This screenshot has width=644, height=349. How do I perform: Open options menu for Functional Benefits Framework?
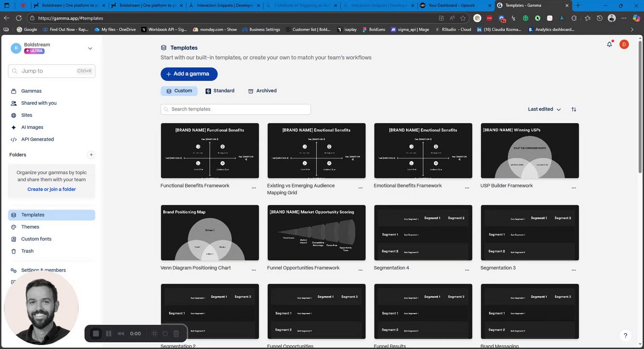pos(254,188)
